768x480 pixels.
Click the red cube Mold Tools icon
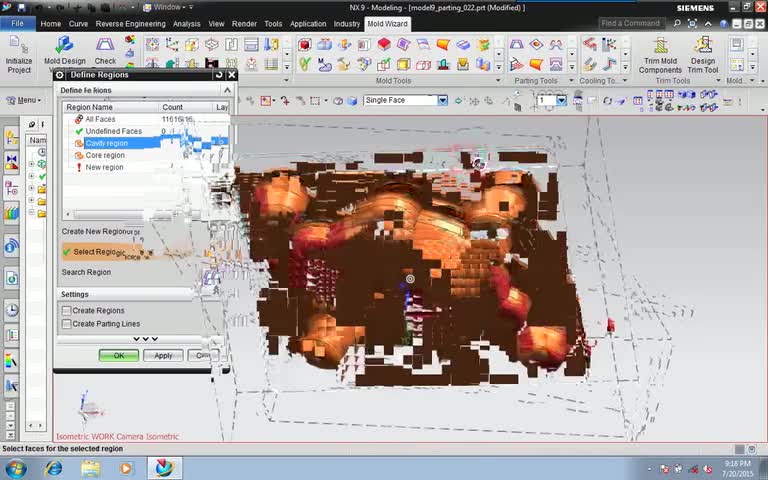tap(305, 45)
